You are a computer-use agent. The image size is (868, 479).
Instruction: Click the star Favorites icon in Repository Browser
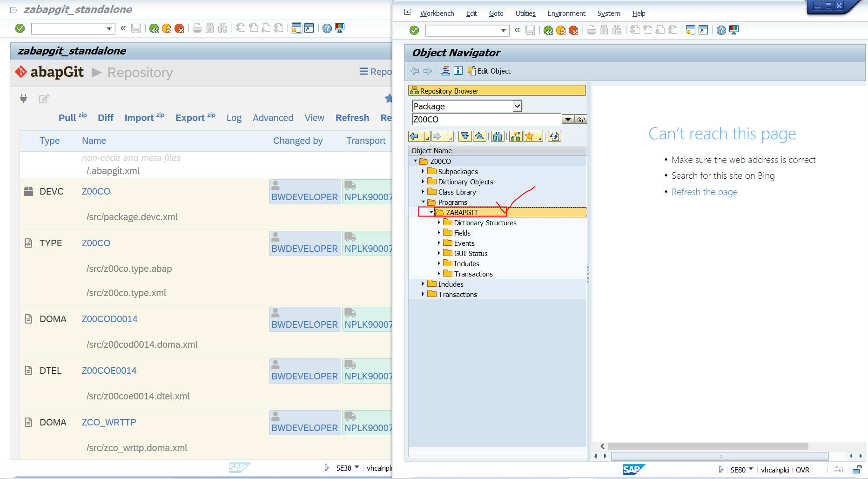click(529, 136)
